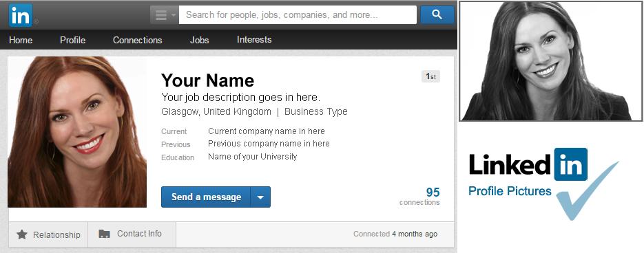This screenshot has width=644, height=253.
Task: Click the Contact Info card icon
Action: 104,234
